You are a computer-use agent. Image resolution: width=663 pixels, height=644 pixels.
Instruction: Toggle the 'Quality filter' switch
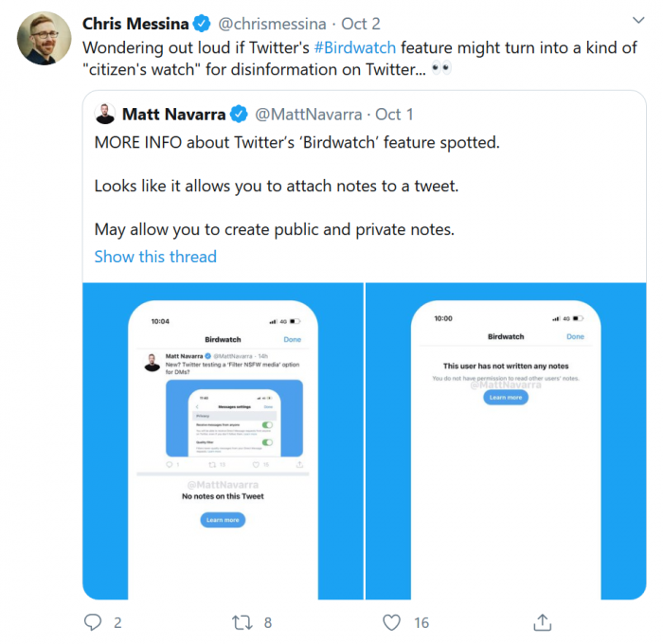click(x=268, y=442)
